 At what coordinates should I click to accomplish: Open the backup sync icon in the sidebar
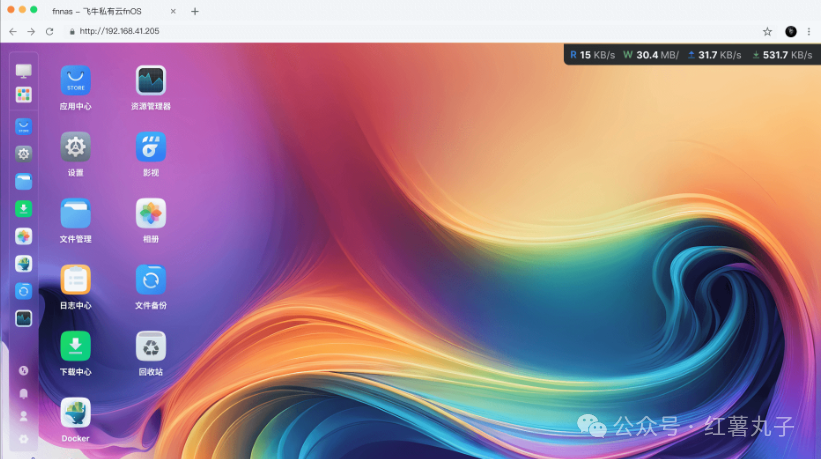pyautogui.click(x=24, y=291)
